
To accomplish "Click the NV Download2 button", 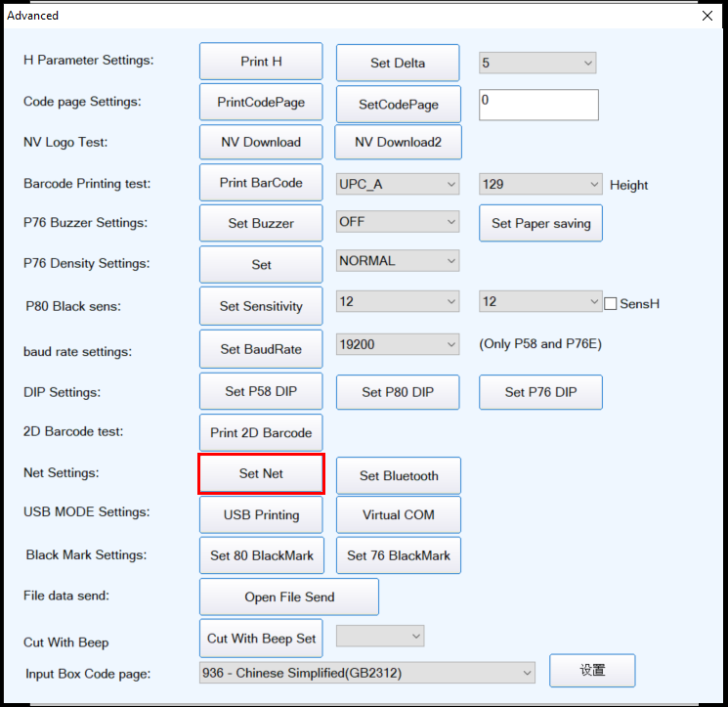I will click(x=398, y=142).
